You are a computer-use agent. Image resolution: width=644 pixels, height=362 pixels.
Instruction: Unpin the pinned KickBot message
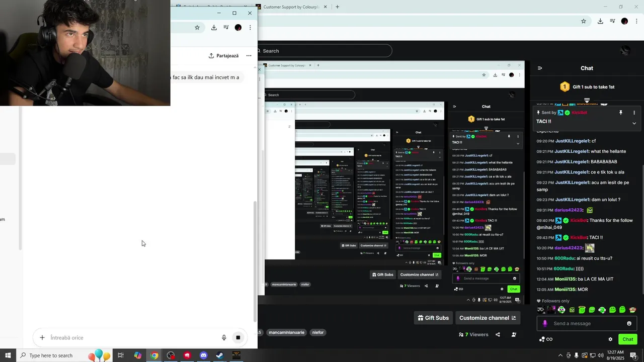pos(621,113)
